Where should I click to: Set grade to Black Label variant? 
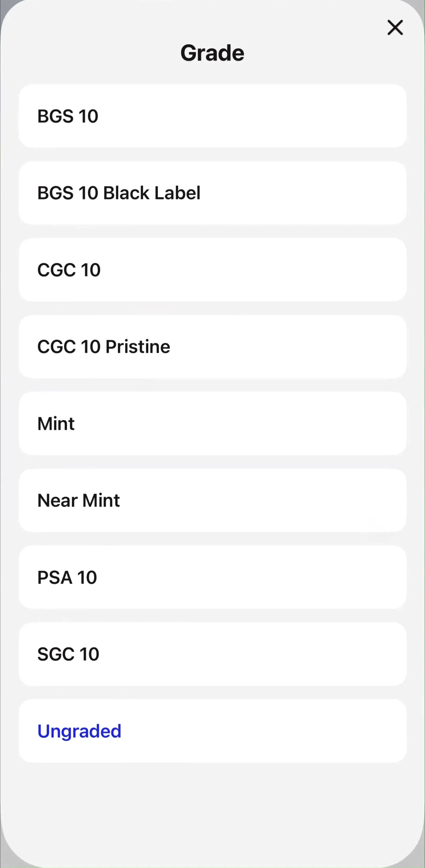coord(212,193)
